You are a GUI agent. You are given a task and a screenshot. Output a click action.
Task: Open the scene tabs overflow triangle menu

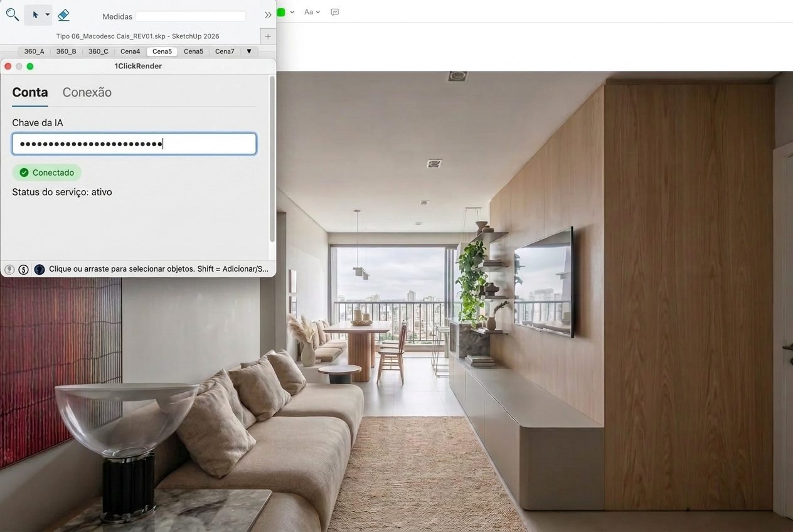point(249,51)
